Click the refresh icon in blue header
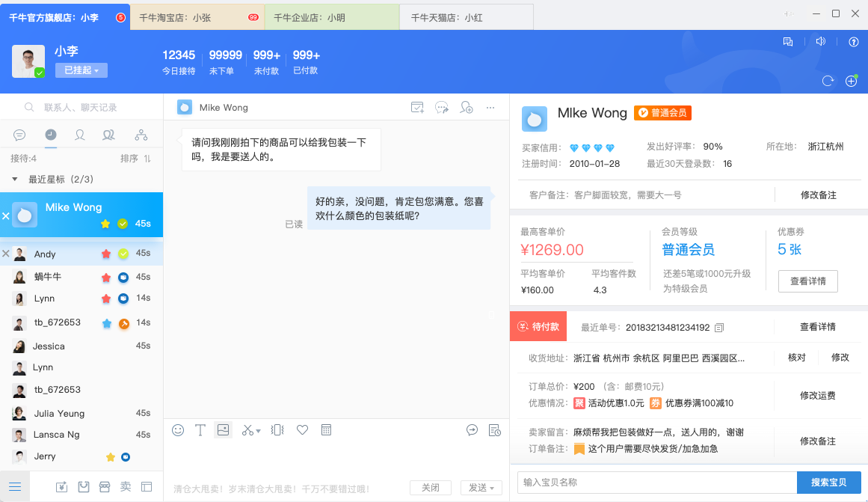 tap(828, 81)
